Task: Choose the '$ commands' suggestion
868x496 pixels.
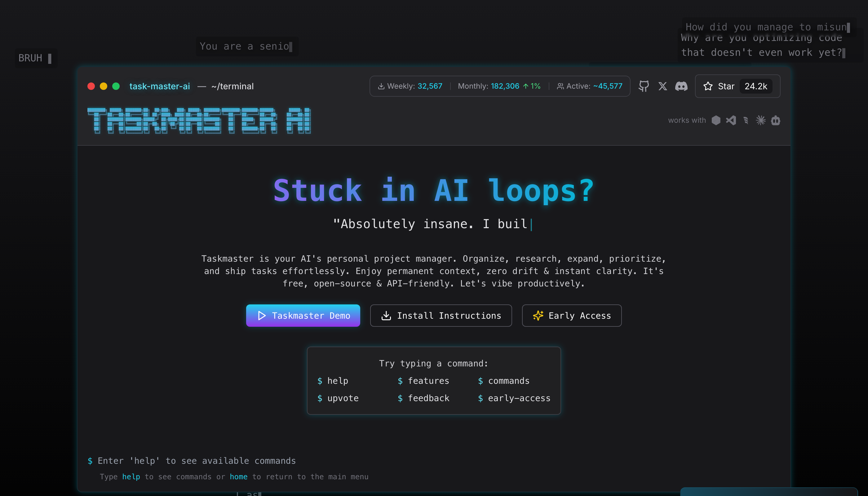Action: (x=504, y=381)
